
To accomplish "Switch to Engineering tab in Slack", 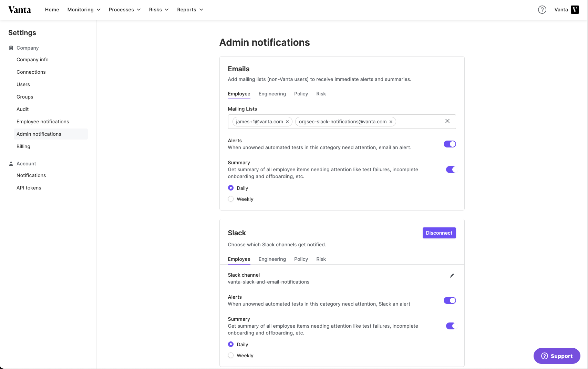I will tap(272, 259).
